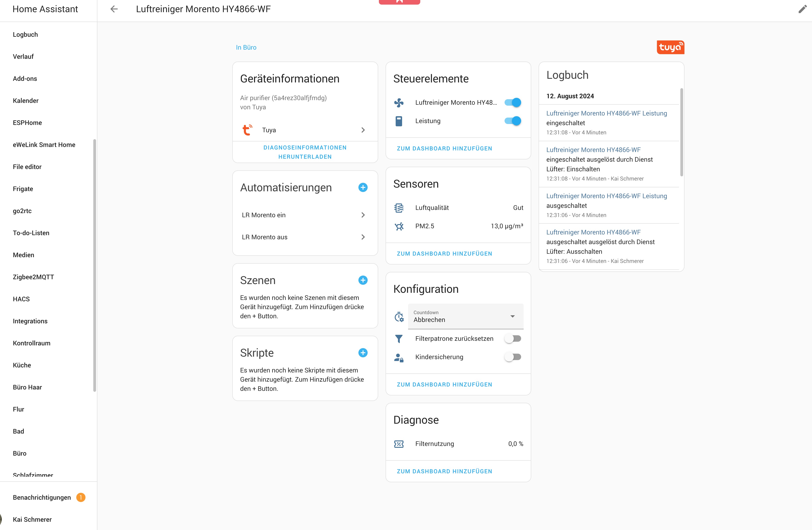Screen dimensions: 812x530
Task: Click the In Büro area link
Action: click(246, 47)
